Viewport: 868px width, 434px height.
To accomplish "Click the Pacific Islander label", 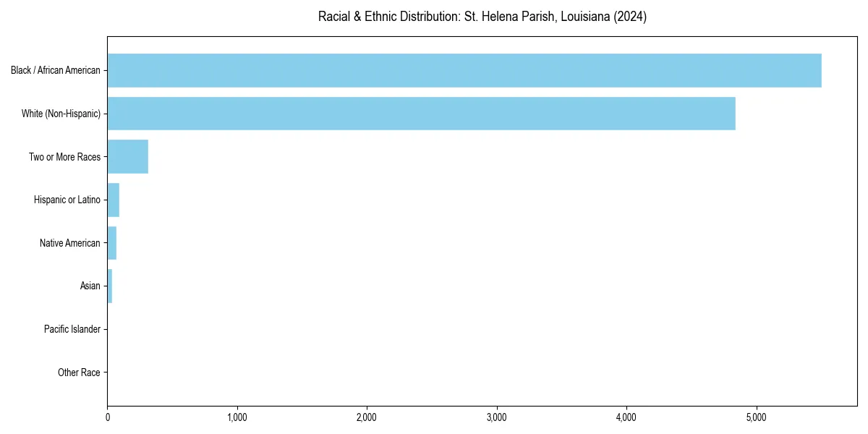I will pos(72,329).
